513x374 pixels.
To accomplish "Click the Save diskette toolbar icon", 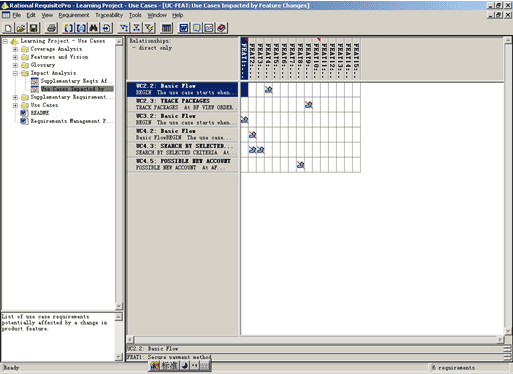I will click(x=33, y=28).
